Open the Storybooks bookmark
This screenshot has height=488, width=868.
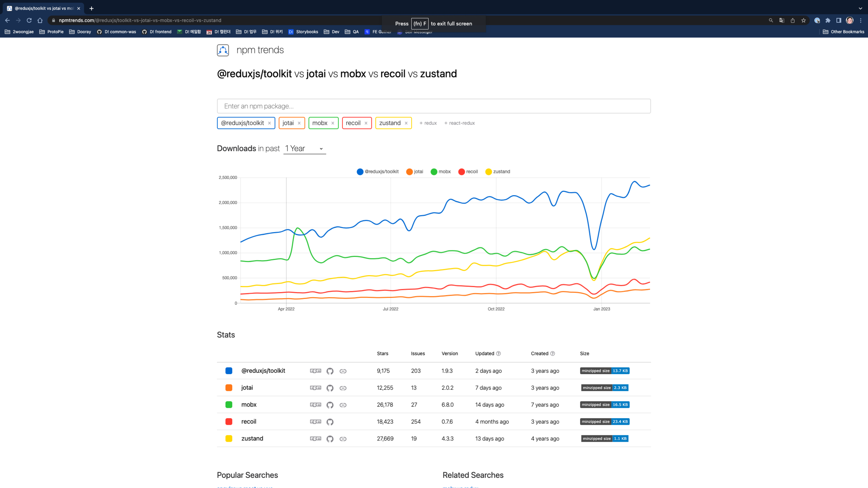pyautogui.click(x=303, y=32)
